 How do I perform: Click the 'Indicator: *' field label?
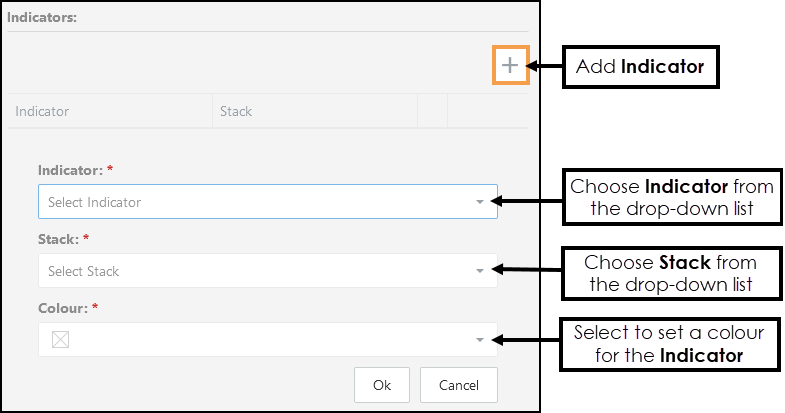click(75, 171)
